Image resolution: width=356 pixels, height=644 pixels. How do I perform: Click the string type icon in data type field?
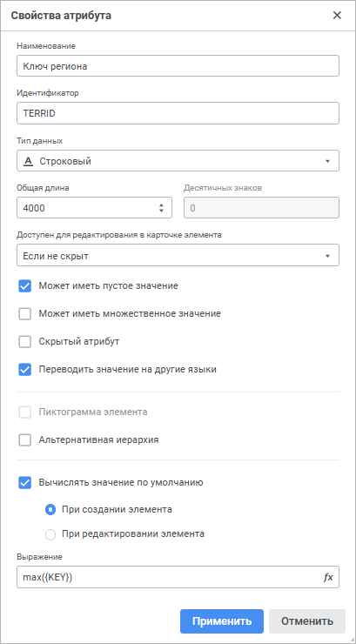pyautogui.click(x=28, y=161)
